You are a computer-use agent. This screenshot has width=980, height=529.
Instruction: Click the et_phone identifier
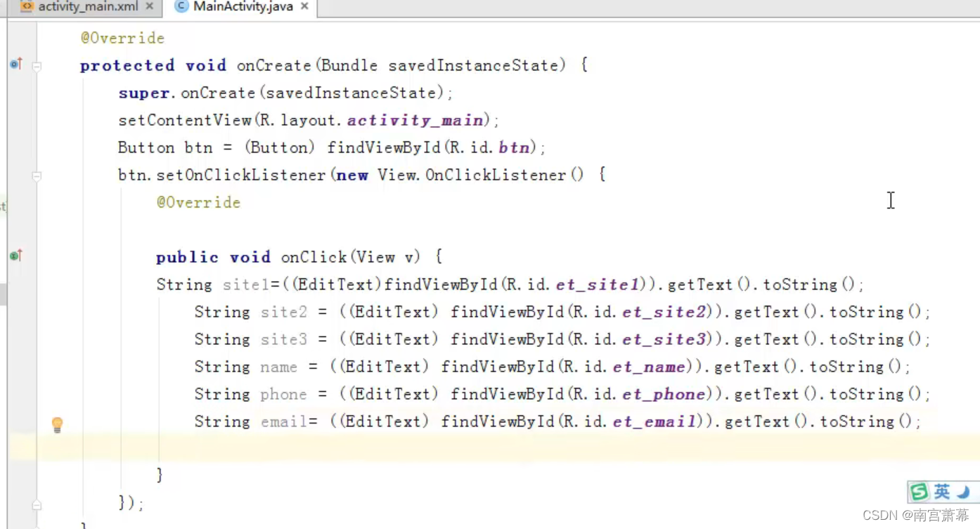point(664,394)
